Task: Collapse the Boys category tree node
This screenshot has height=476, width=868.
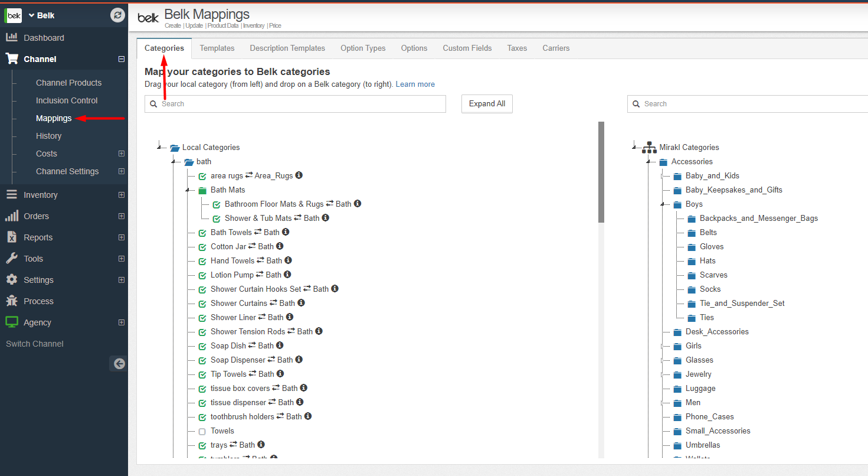Action: [x=663, y=204]
